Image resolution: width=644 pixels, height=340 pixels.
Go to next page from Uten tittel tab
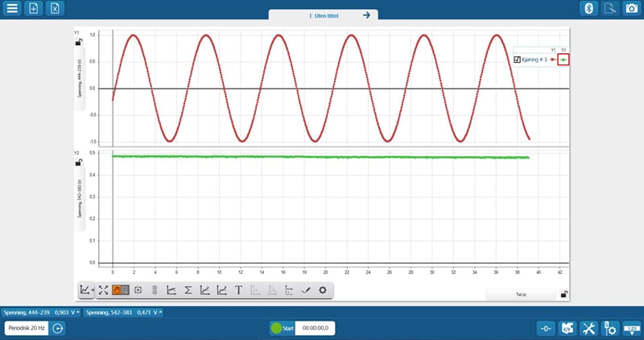pos(366,15)
